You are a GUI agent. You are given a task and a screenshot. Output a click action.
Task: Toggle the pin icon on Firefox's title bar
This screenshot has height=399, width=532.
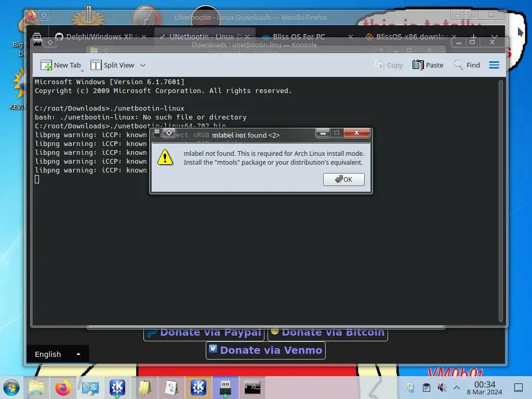(44, 15)
